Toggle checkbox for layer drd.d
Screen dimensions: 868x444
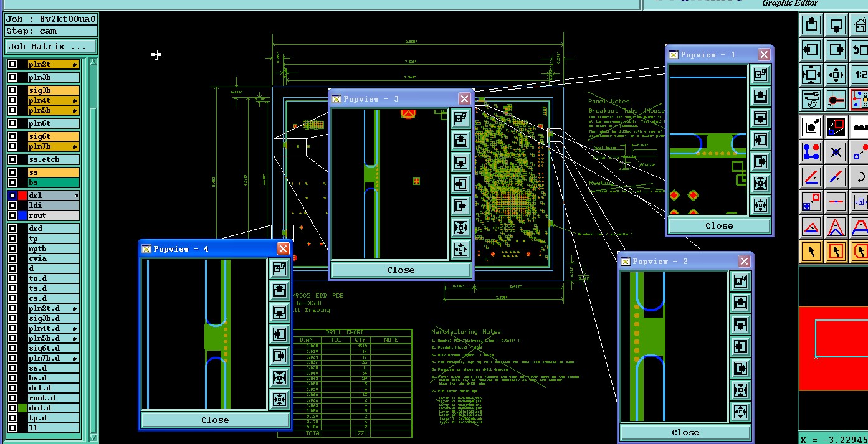tap(12, 408)
